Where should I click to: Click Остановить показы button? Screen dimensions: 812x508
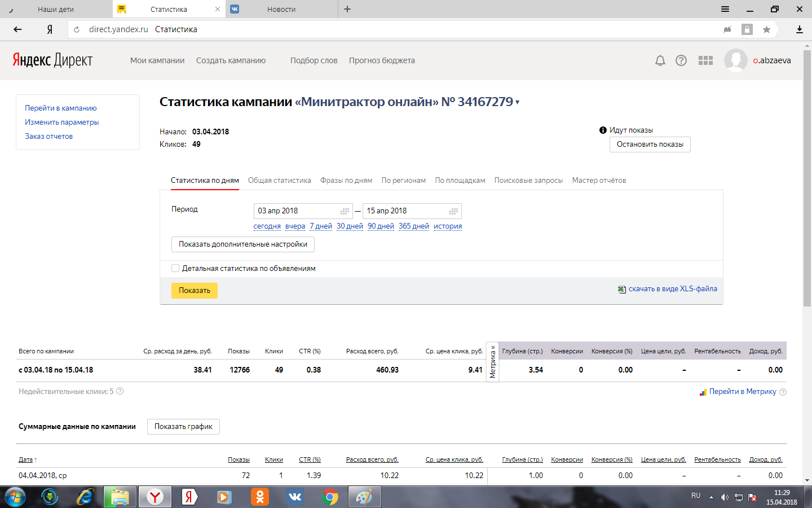point(650,144)
